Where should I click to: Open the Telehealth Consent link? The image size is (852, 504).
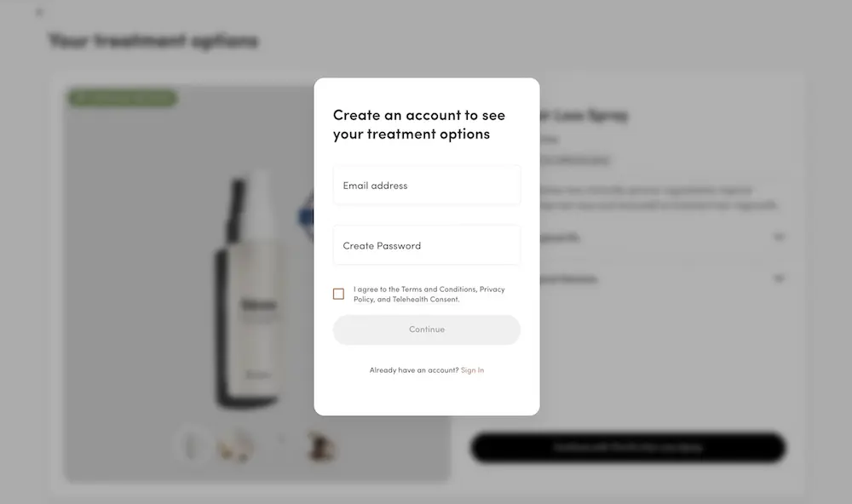click(x=426, y=299)
